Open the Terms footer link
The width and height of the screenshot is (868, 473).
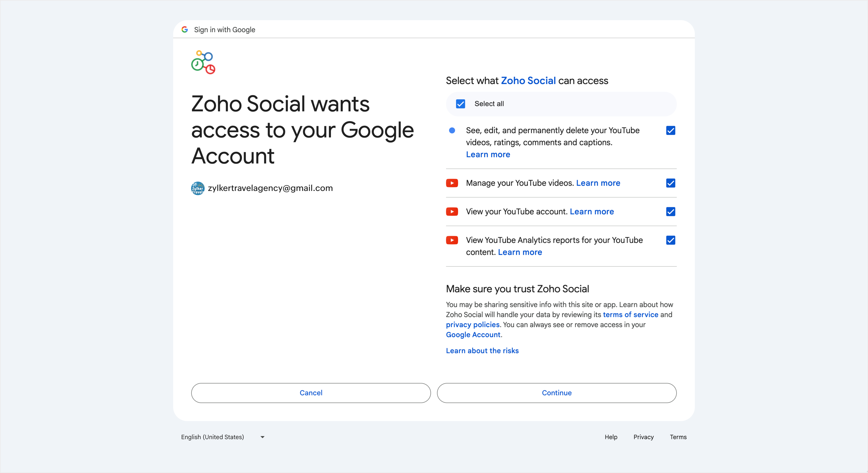click(678, 437)
